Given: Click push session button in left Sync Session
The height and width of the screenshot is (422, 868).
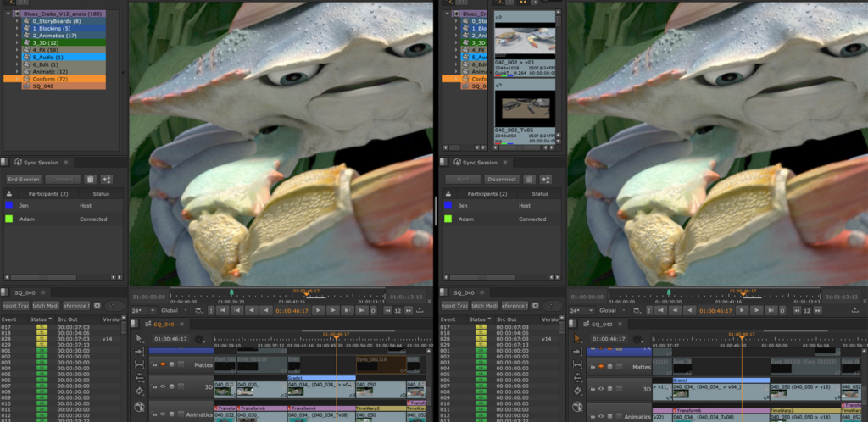Looking at the screenshot, I should (107, 179).
